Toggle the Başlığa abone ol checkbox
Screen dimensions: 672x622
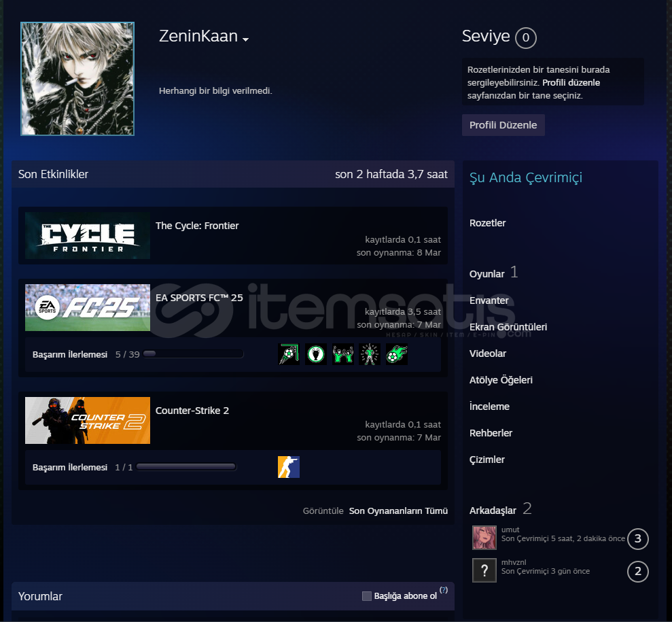click(x=367, y=596)
